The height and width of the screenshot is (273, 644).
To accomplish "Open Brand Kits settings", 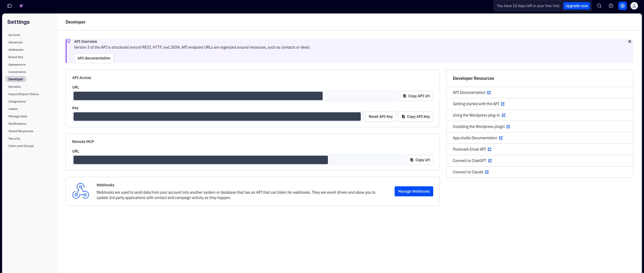I will pos(16,57).
